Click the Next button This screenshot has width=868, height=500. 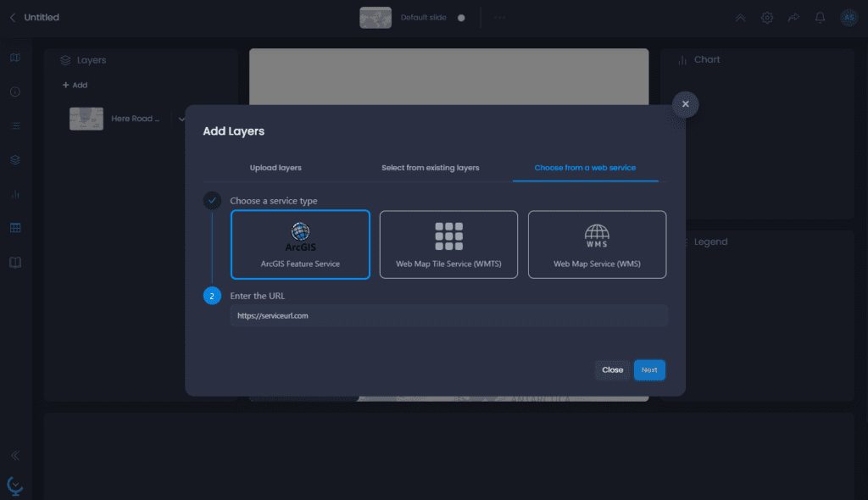pyautogui.click(x=649, y=369)
